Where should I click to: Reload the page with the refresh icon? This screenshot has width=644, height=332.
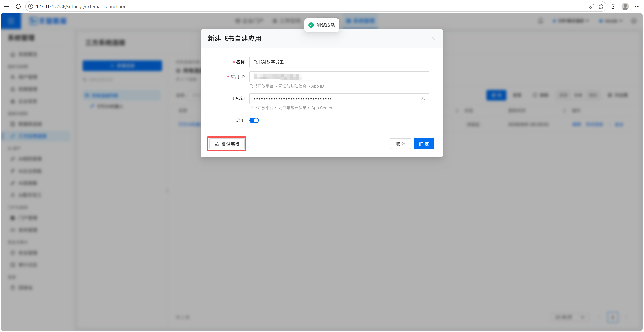tap(18, 7)
